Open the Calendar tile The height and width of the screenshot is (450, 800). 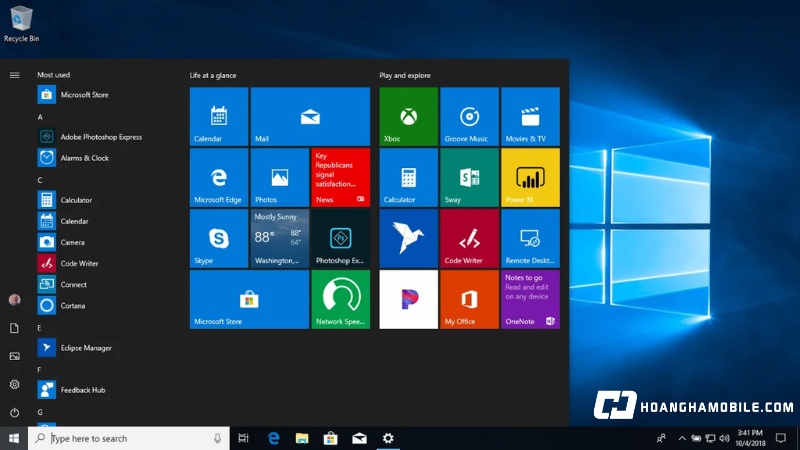tap(219, 116)
